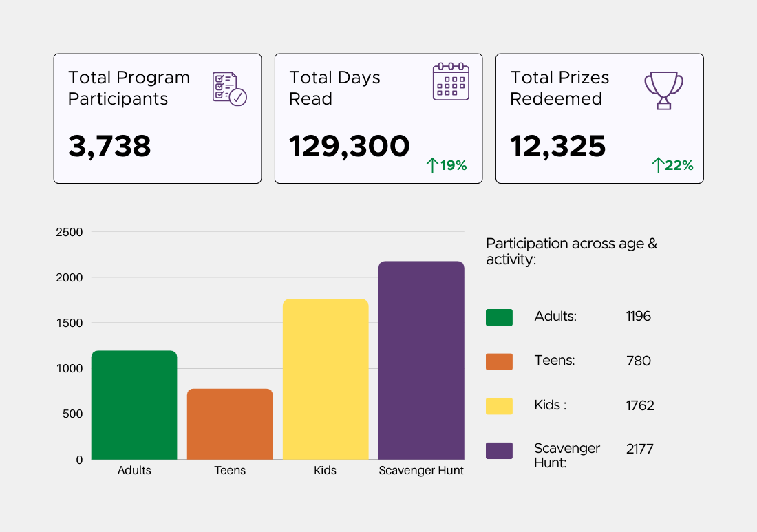The width and height of the screenshot is (757, 532).
Task: Click the purple Scavenger Hunt bar
Action: click(x=421, y=361)
